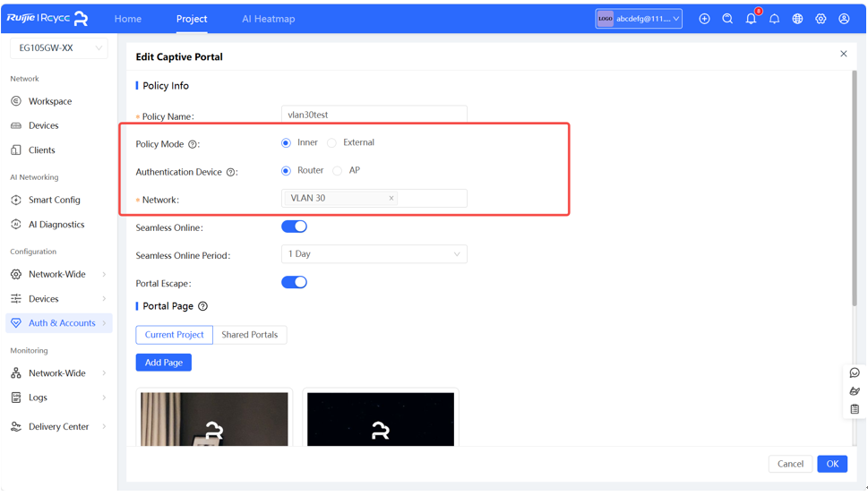Viewport: 868px width, 496px height.
Task: Click the AI Diagnostics icon
Action: click(x=16, y=224)
